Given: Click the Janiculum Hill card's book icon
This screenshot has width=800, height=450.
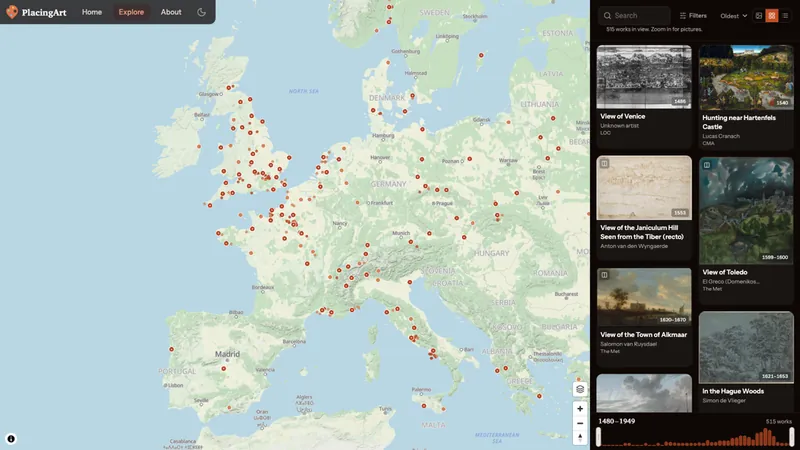Looking at the screenshot, I should [604, 163].
